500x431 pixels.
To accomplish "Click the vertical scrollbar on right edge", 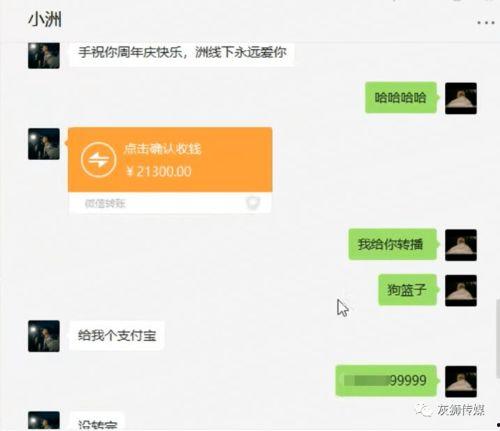I will (x=498, y=338).
